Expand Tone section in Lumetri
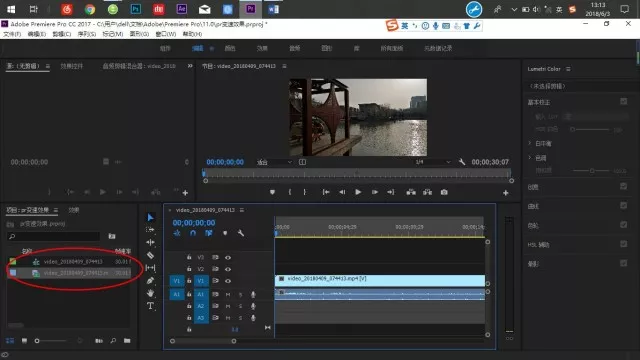640x360 pixels. coord(530,158)
